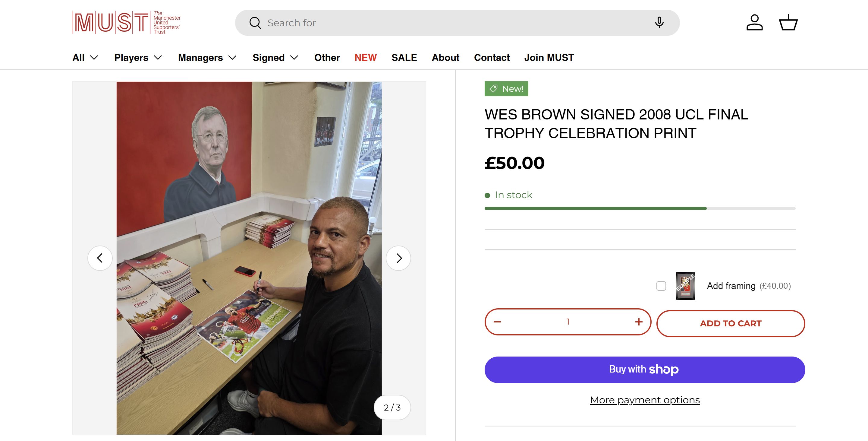Click the Buy with Shop button
The height and width of the screenshot is (441, 868).
point(645,370)
